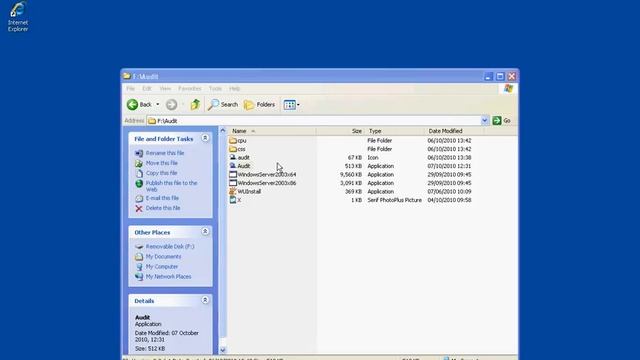Viewport: 640px width, 360px height.
Task: Click the My Computer icon
Action: pos(139,267)
